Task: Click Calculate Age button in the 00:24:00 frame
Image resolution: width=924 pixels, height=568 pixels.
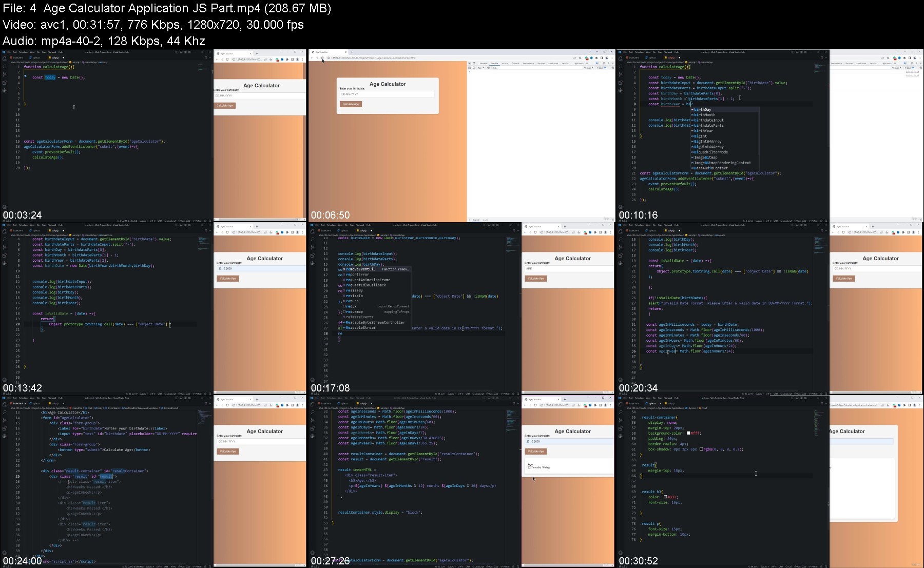Action: pos(227,452)
